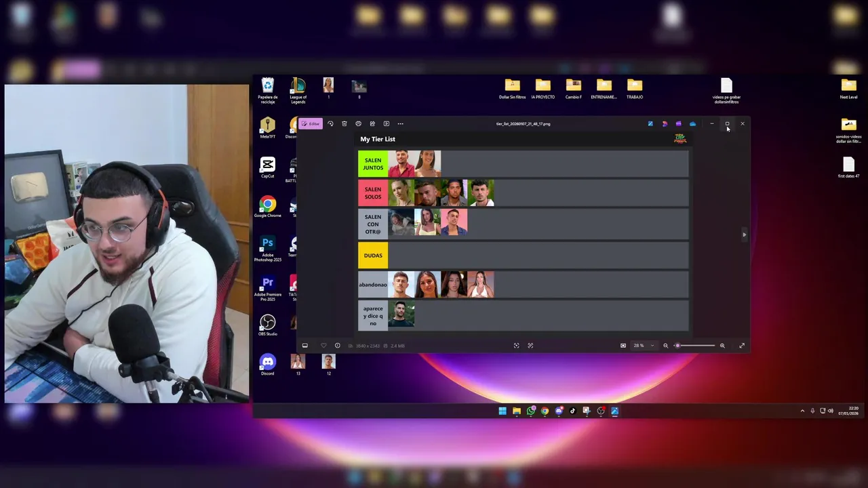
Task: Rotate the image in Photos toolbar
Action: coord(330,124)
